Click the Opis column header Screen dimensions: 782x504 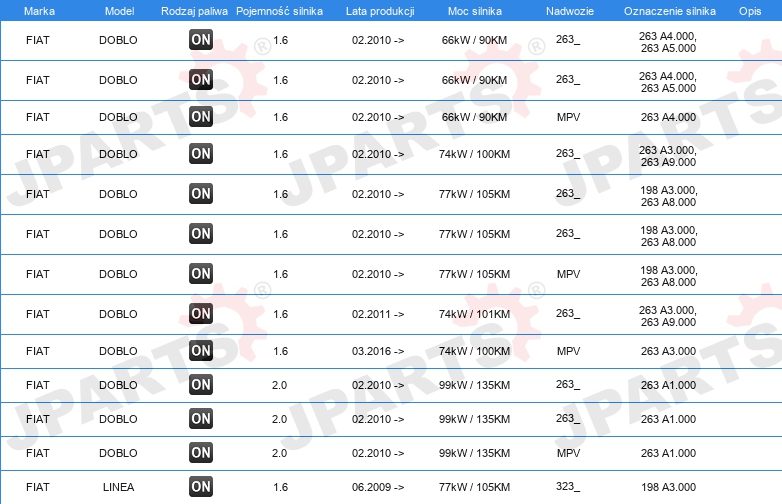pyautogui.click(x=750, y=11)
